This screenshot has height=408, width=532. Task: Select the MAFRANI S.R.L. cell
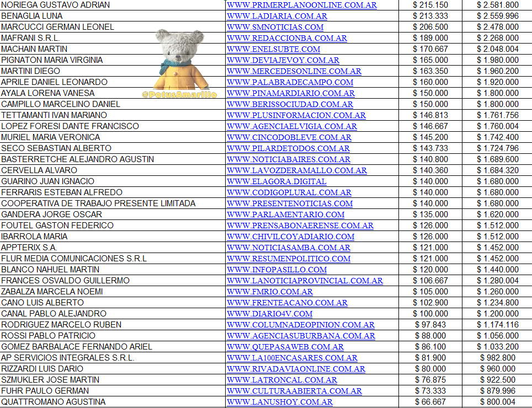pos(113,38)
